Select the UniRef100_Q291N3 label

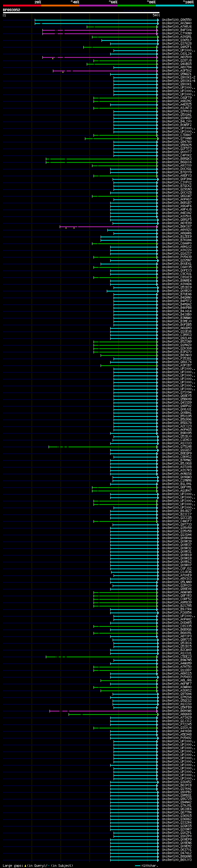click(176, 189)
